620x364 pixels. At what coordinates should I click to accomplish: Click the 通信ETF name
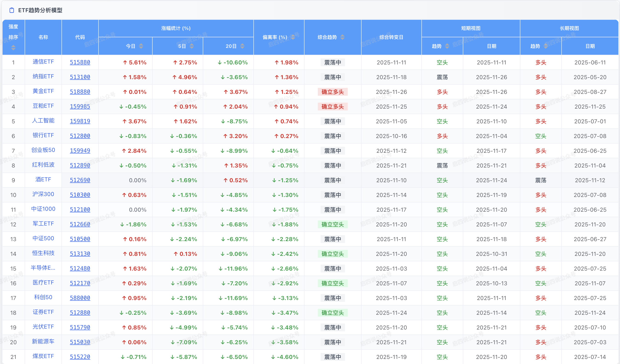pyautogui.click(x=43, y=62)
